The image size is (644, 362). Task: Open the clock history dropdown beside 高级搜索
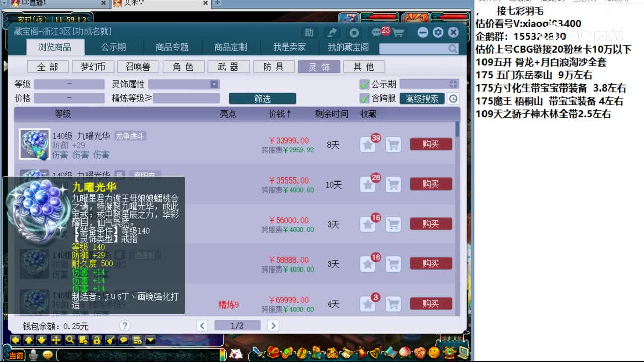click(x=453, y=99)
